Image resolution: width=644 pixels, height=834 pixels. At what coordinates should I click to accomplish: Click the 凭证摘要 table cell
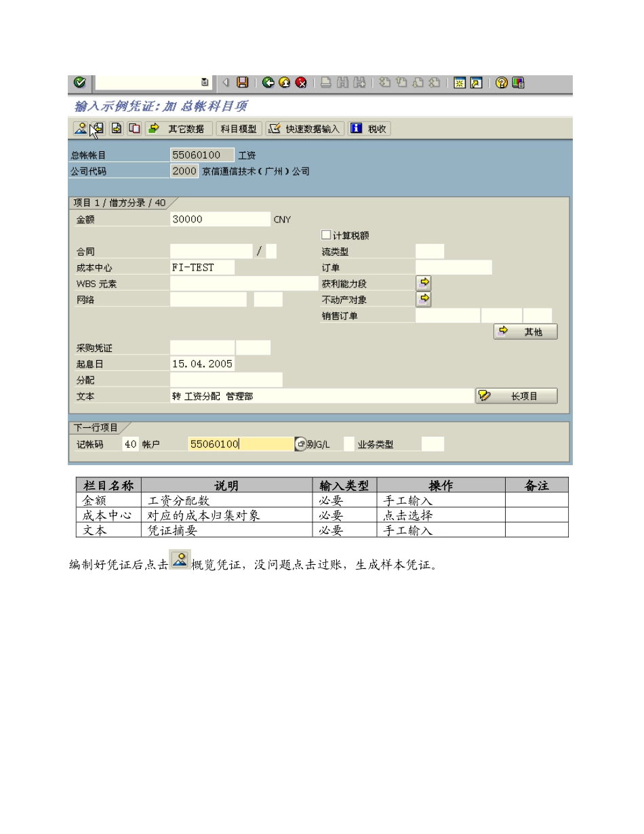[228, 530]
